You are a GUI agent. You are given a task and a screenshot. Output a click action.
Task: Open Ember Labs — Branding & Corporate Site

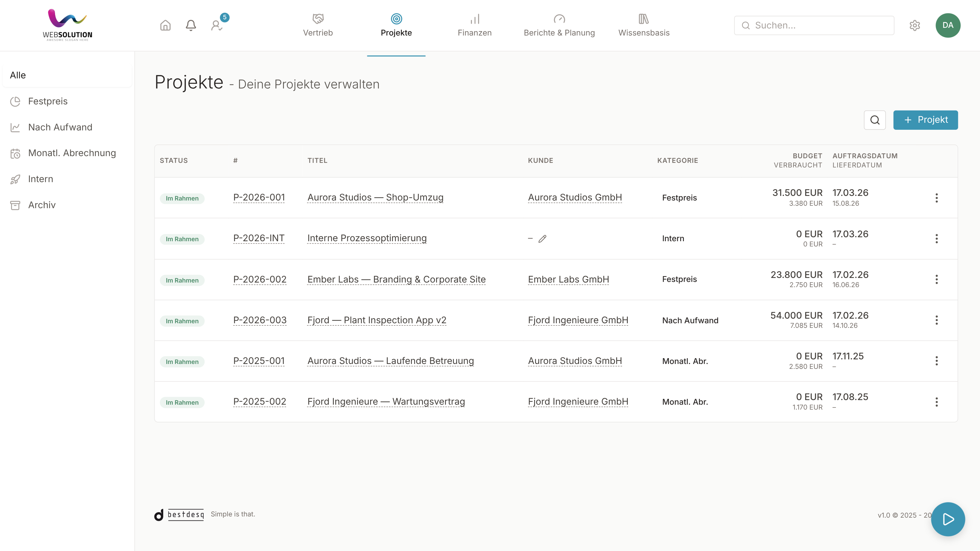tap(396, 279)
